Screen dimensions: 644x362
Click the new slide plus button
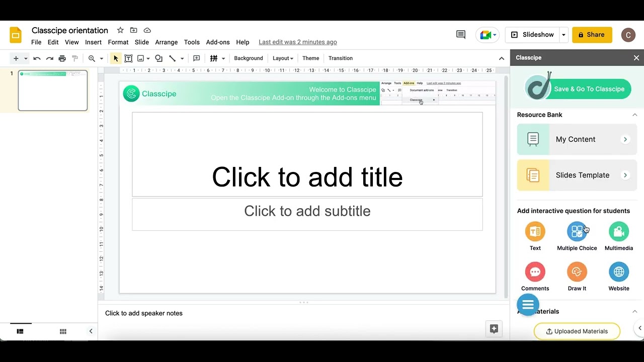click(x=16, y=58)
